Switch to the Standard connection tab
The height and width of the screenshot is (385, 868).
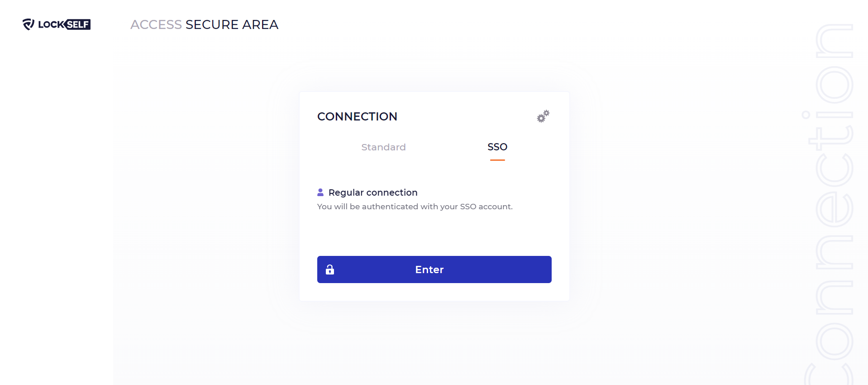(383, 147)
